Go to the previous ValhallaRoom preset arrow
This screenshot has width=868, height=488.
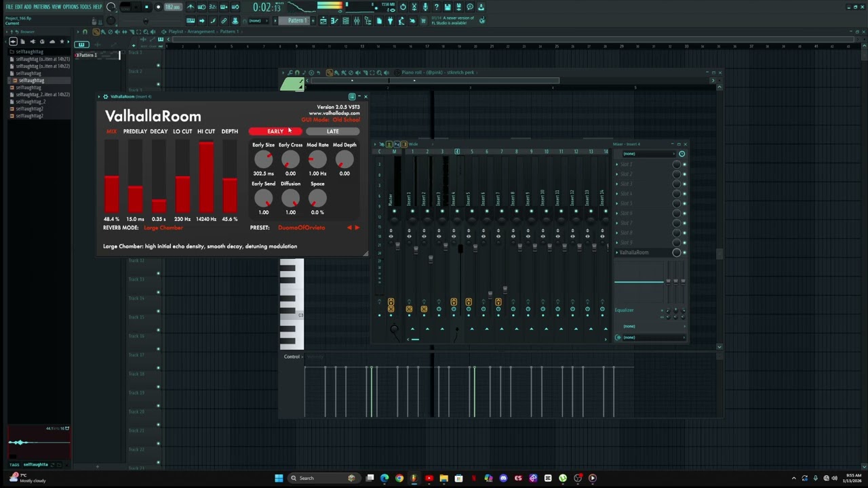[349, 228]
